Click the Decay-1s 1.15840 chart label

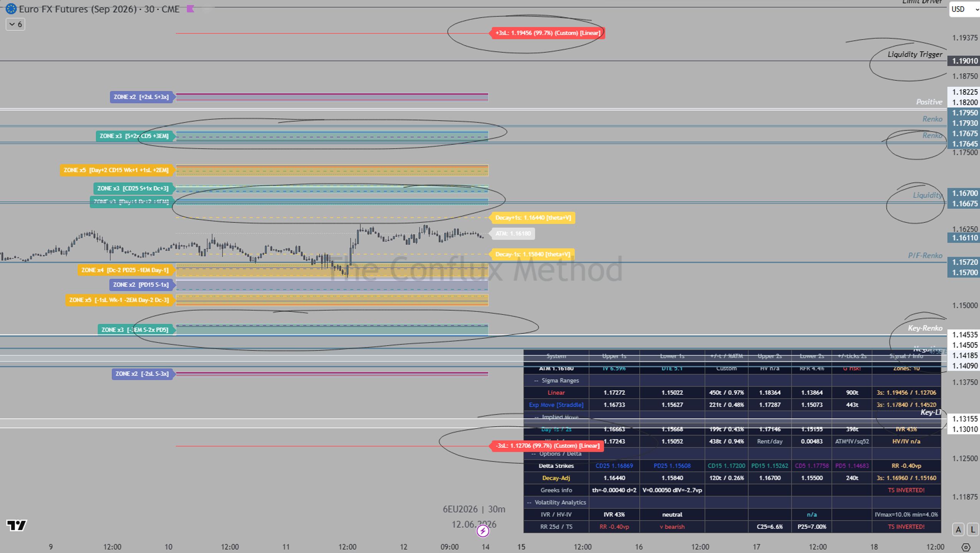[x=532, y=254]
